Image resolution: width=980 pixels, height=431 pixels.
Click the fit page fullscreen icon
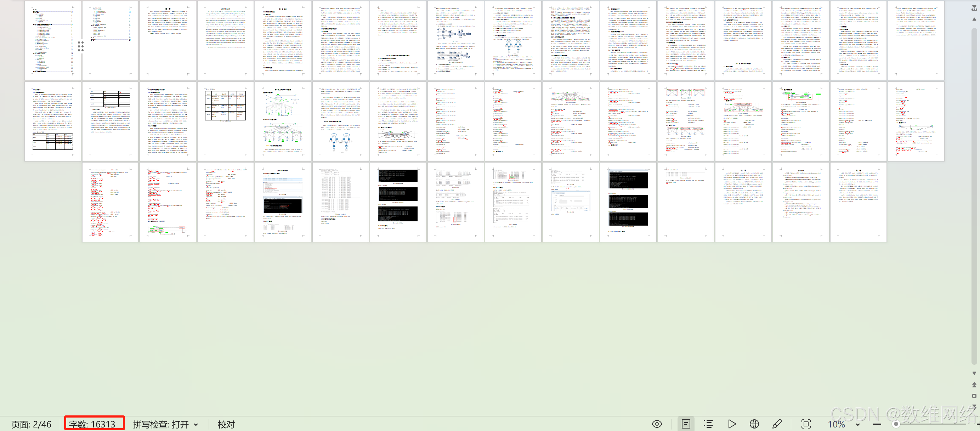[806, 424]
